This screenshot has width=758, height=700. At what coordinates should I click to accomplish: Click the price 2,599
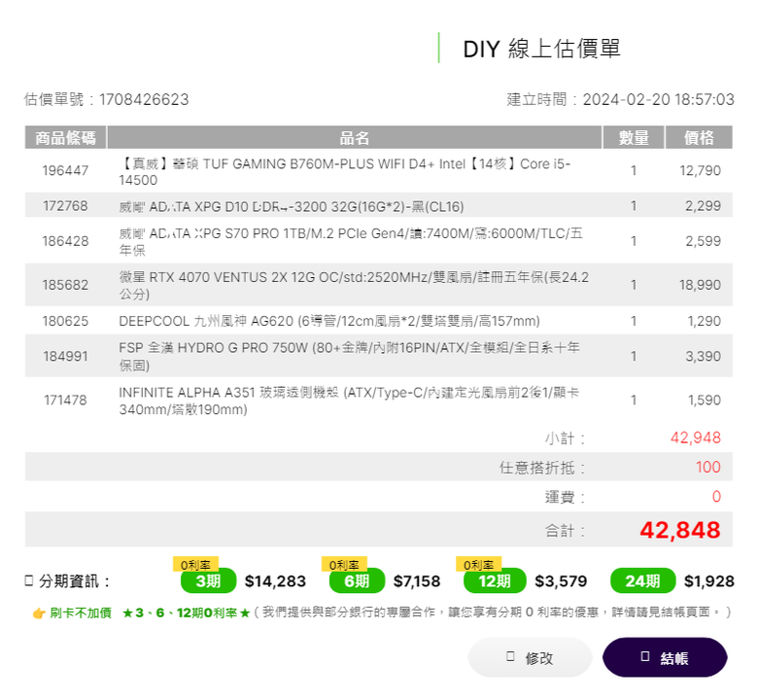pos(703,241)
